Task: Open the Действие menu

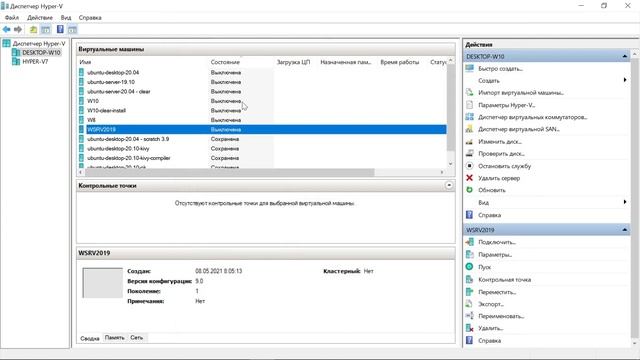Action: click(40, 18)
